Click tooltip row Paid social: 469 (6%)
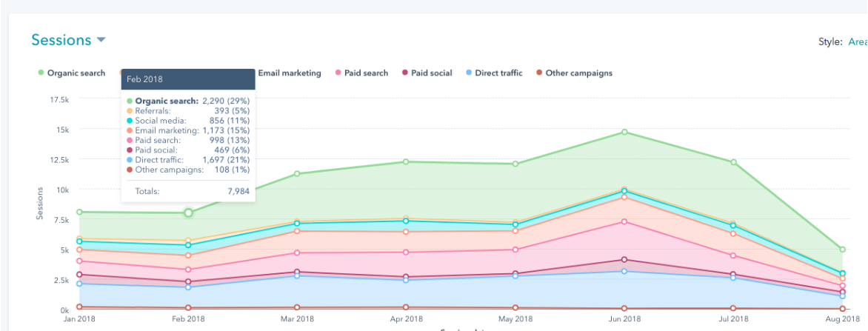 (x=188, y=150)
